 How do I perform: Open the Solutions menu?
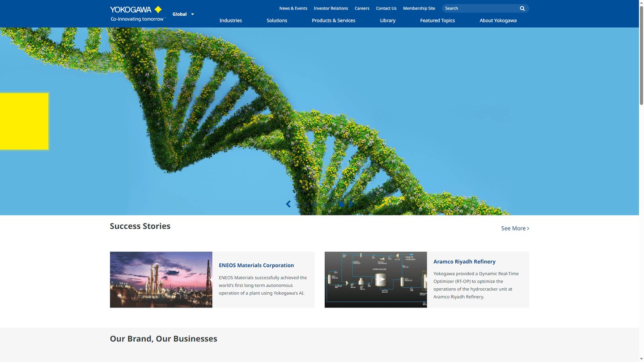(x=277, y=21)
